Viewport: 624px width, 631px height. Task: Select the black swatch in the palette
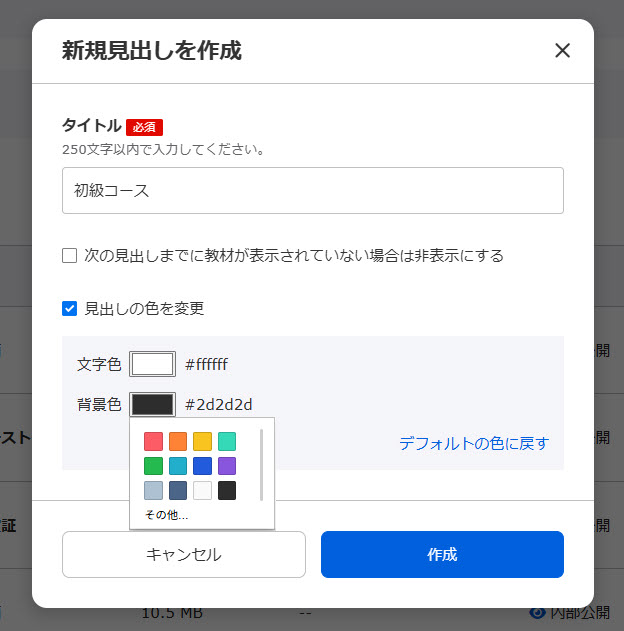[227, 491]
